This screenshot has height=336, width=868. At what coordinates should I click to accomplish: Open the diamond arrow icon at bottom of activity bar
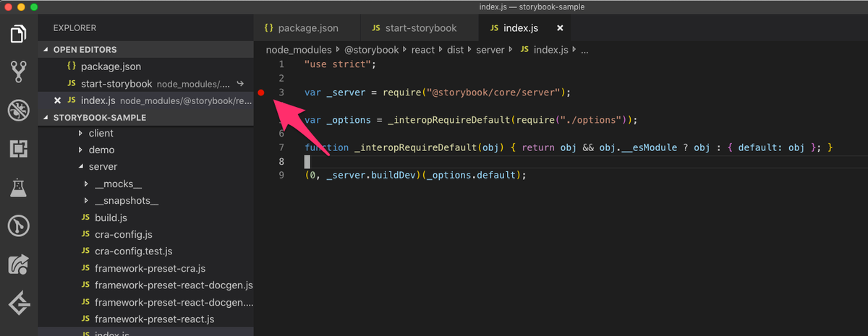click(18, 304)
